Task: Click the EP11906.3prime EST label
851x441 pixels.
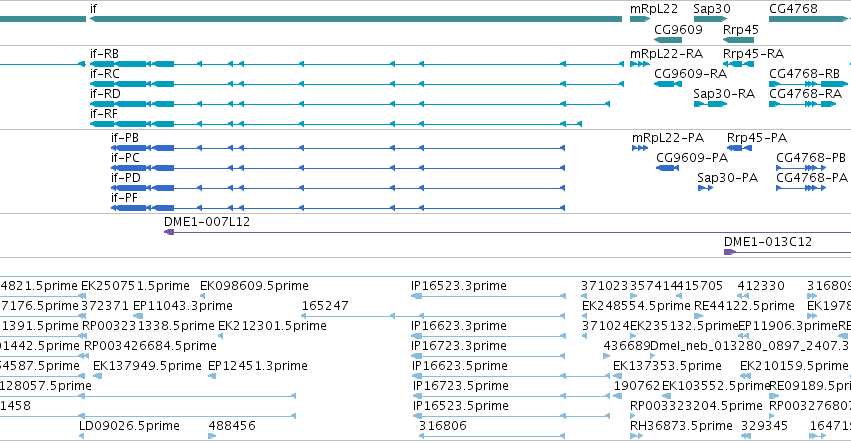Action: click(788, 326)
